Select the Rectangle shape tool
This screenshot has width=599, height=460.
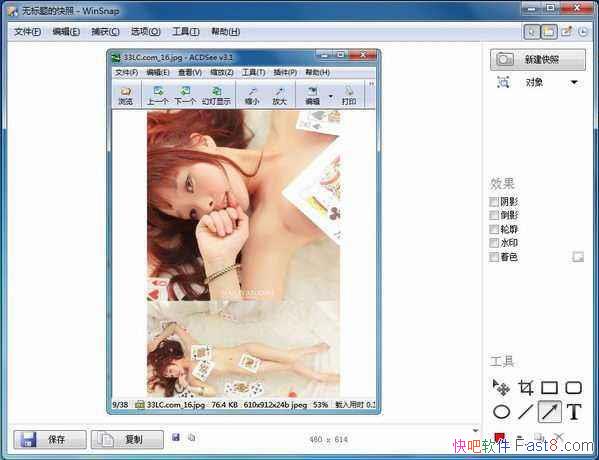(x=549, y=387)
